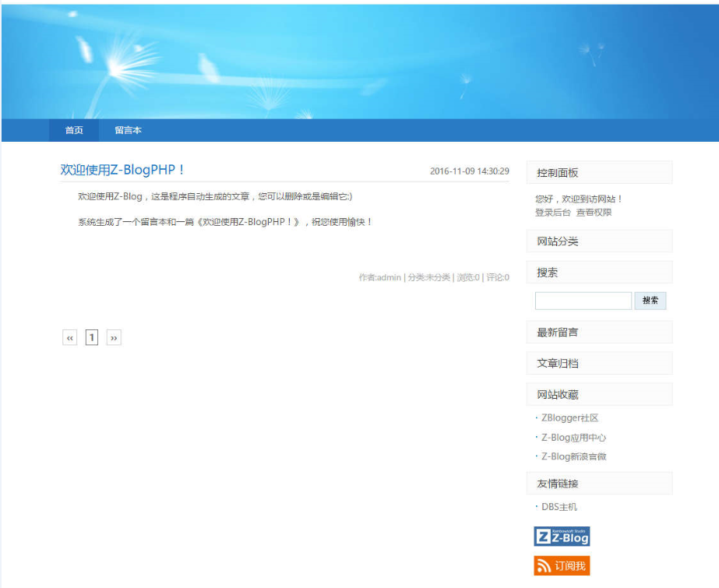
Task: Click the 搜索 search button
Action: click(x=650, y=301)
